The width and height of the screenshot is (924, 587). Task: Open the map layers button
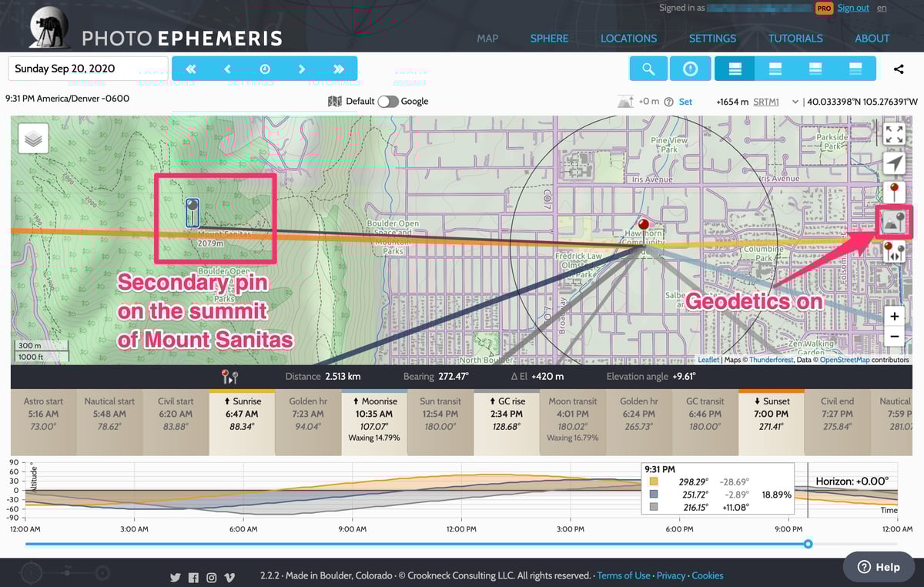point(33,139)
